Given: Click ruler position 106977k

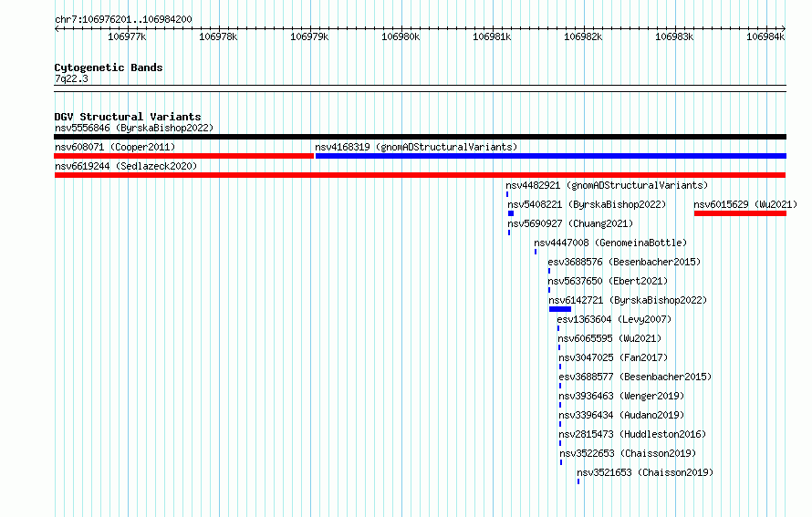Looking at the screenshot, I should click(x=127, y=36).
